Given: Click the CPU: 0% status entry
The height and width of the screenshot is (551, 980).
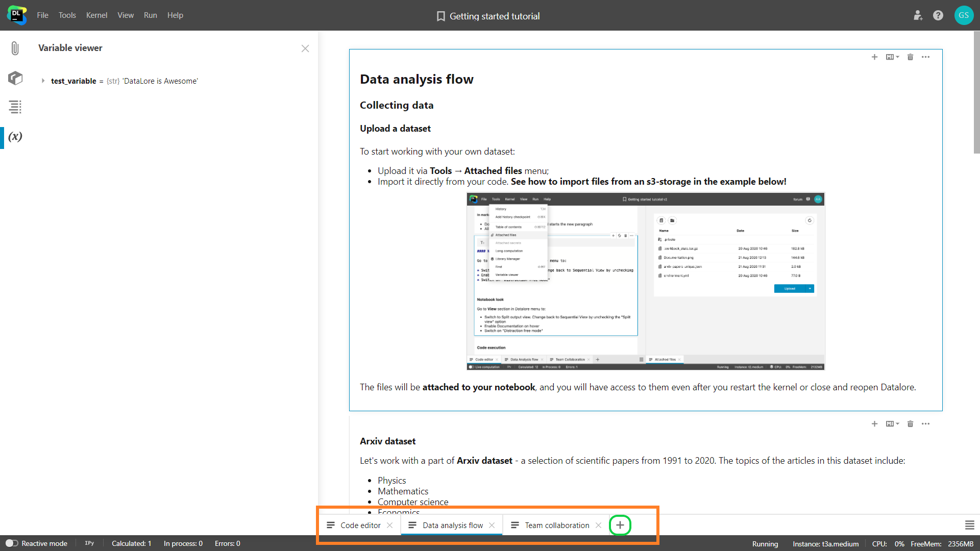Looking at the screenshot, I should click(888, 544).
